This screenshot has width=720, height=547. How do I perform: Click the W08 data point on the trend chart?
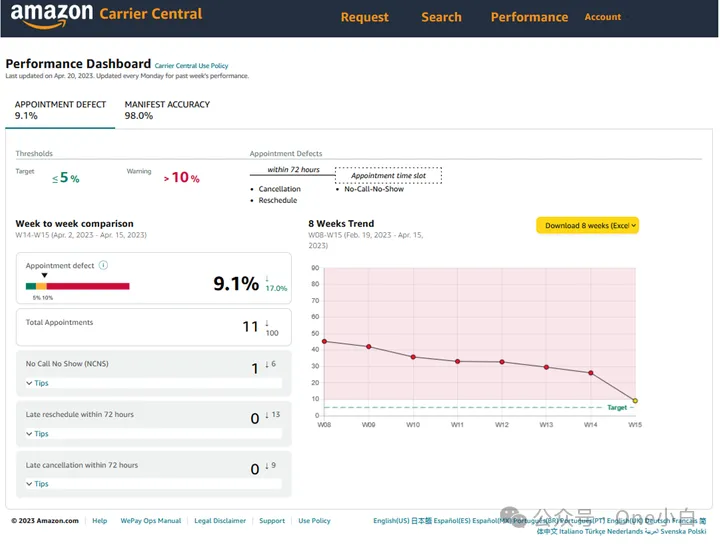coord(325,342)
